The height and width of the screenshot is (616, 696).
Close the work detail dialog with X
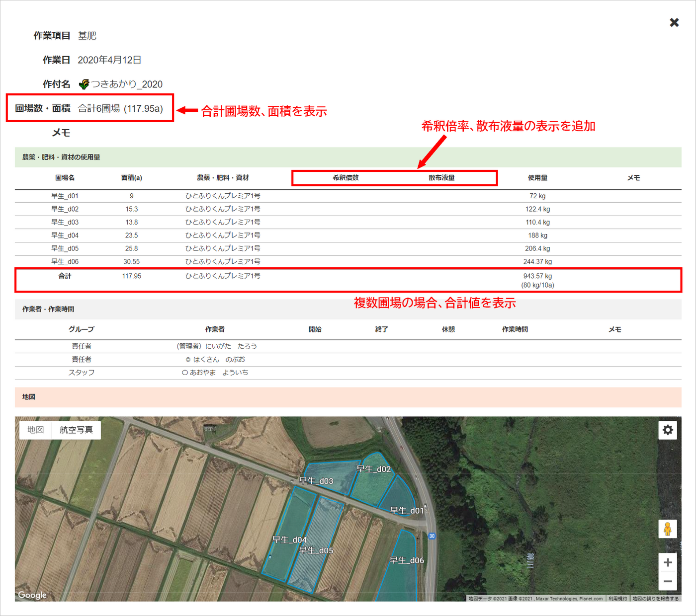click(674, 22)
